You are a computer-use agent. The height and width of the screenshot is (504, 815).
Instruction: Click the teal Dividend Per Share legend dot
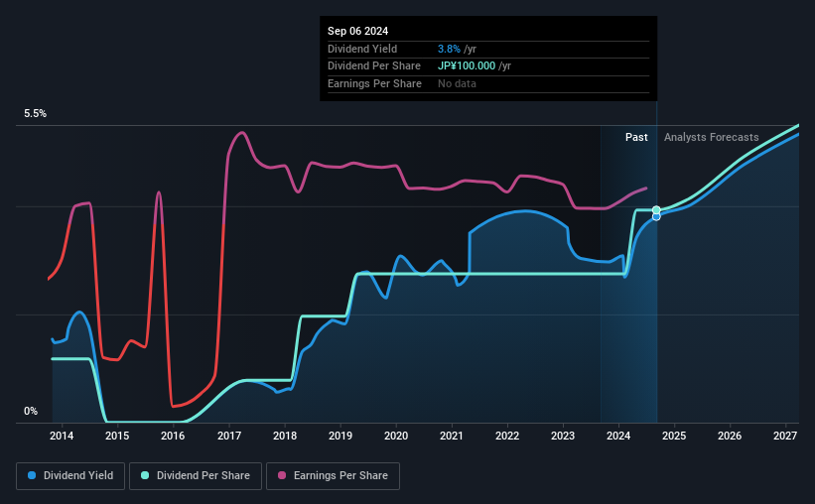click(x=145, y=475)
